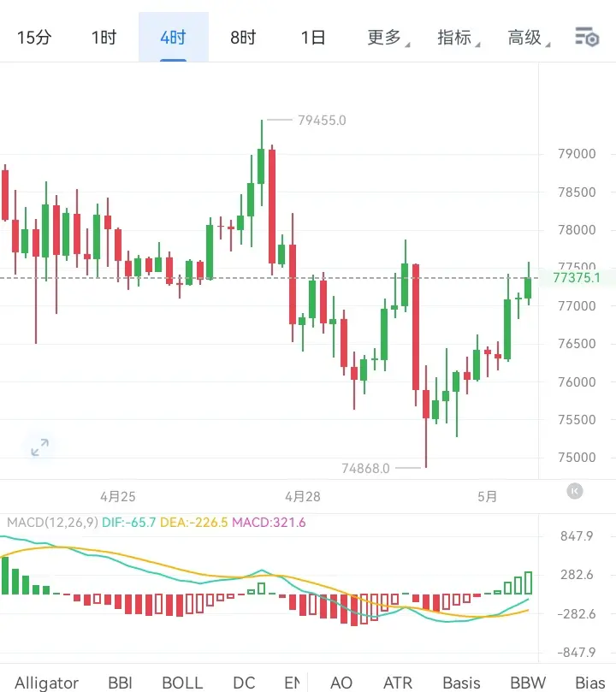
Task: Click the 78000 price axis label
Action: (577, 229)
